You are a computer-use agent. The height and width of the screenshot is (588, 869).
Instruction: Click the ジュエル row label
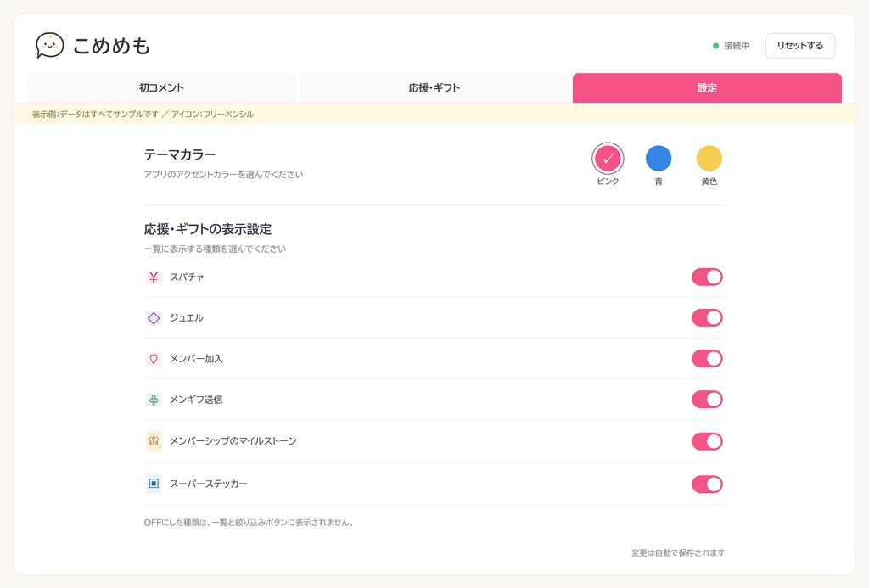pos(186,318)
